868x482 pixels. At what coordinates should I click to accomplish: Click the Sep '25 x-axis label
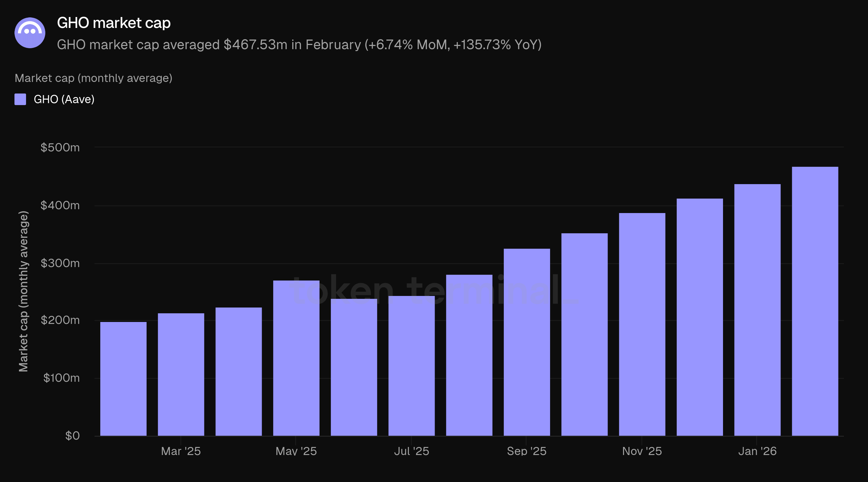(x=526, y=451)
